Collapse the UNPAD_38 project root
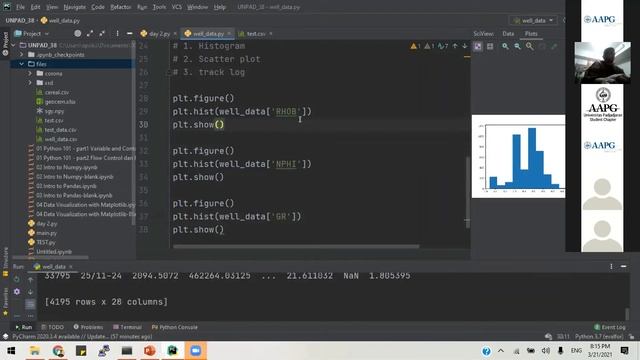 click(13, 45)
